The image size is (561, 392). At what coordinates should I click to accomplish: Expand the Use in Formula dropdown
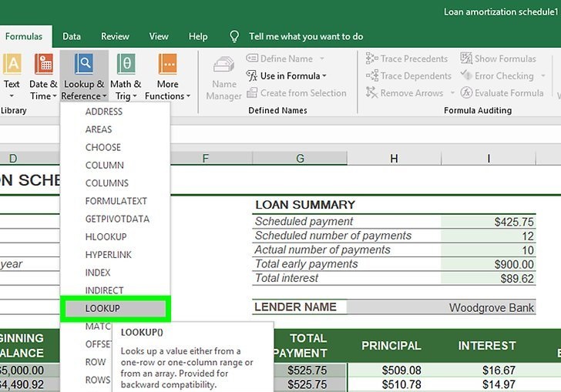coord(287,75)
